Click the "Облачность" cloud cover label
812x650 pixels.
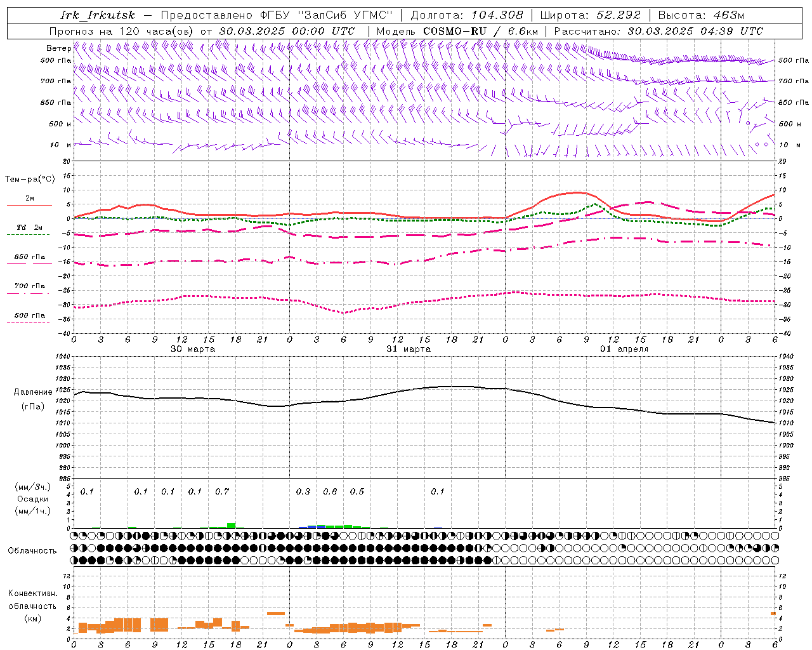click(32, 550)
